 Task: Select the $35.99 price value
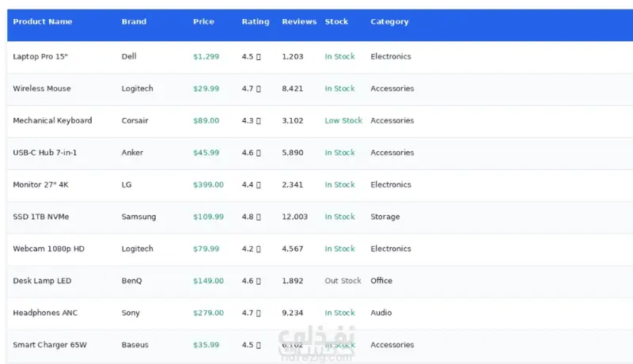(206, 345)
